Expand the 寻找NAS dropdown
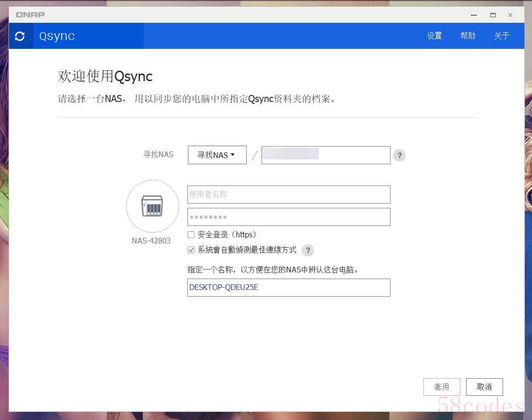Viewport: 532px width, 420px height. (x=217, y=155)
